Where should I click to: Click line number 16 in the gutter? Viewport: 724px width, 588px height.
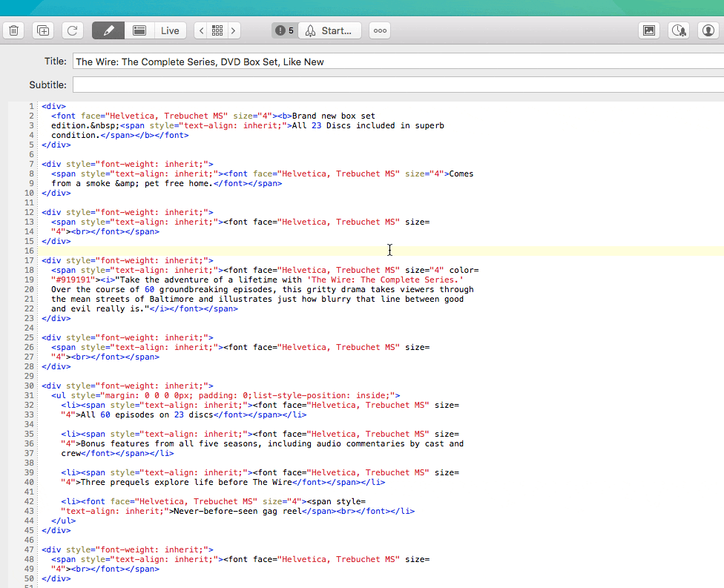29,251
